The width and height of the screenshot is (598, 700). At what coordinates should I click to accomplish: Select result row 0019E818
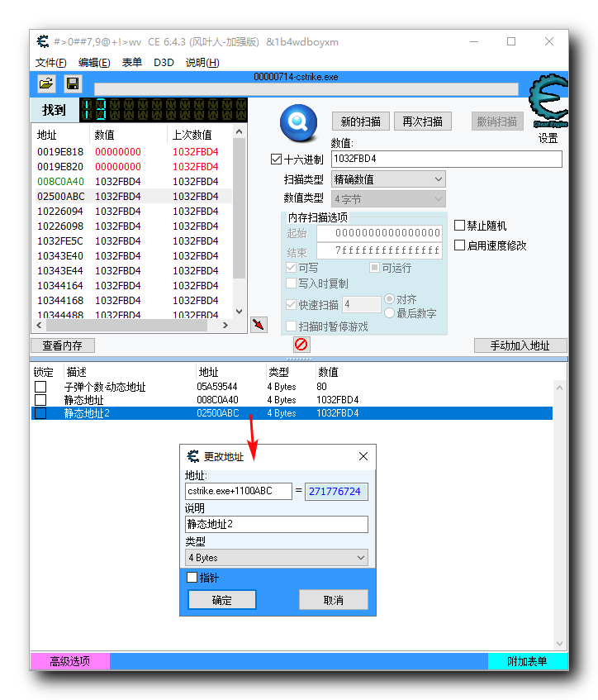coord(132,152)
